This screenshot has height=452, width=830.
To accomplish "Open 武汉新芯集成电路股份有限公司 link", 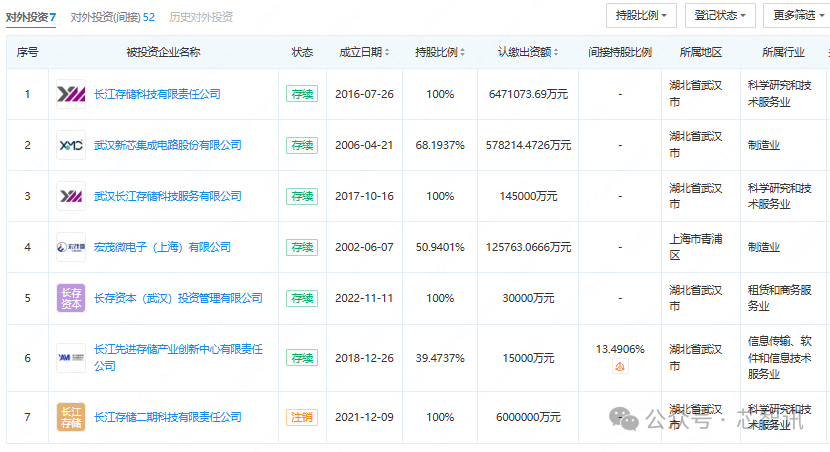I will (x=168, y=145).
